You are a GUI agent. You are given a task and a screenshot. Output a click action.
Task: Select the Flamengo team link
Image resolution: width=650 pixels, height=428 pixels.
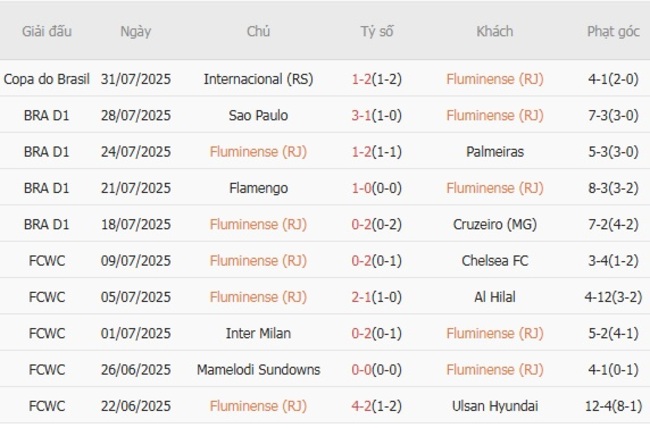coord(258,188)
